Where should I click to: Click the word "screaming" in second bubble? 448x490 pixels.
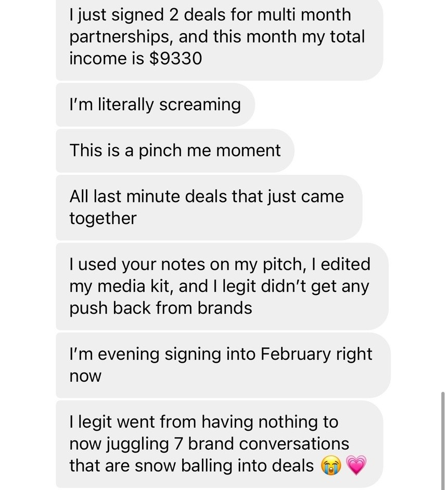click(200, 105)
